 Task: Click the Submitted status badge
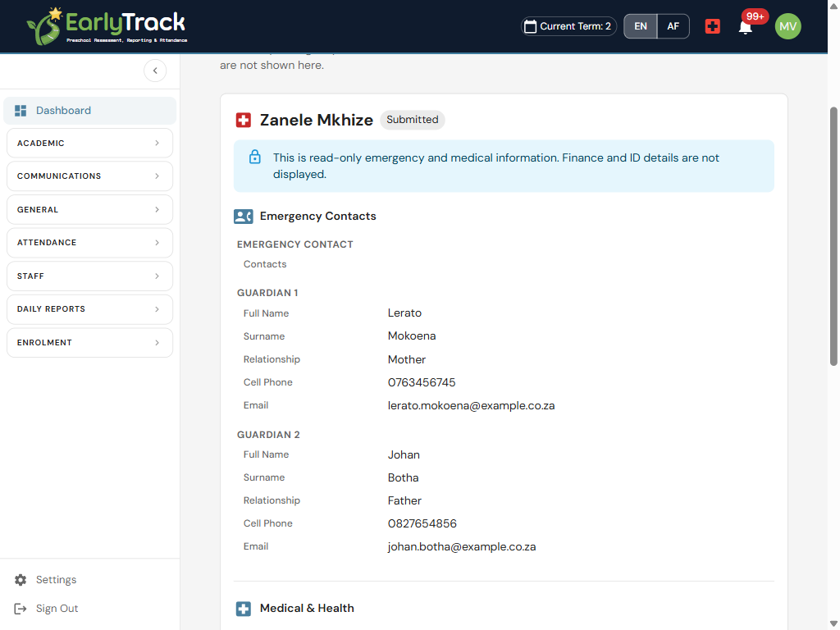click(x=413, y=120)
